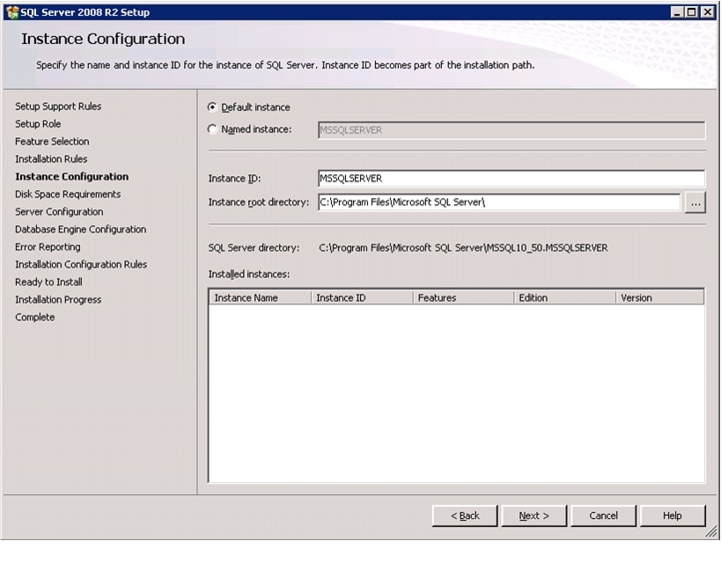728x563 pixels.
Task: Cancel the SQL Server setup
Action: [x=603, y=515]
